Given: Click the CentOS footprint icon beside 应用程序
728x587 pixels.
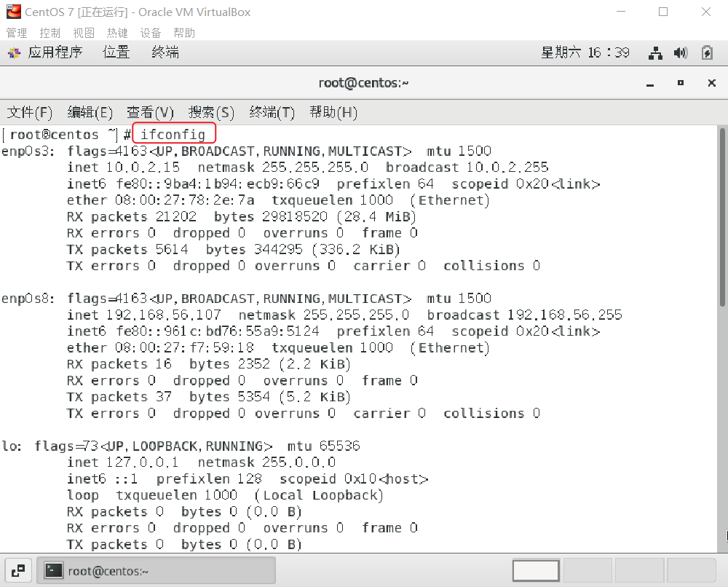Looking at the screenshot, I should pyautogui.click(x=12, y=52).
